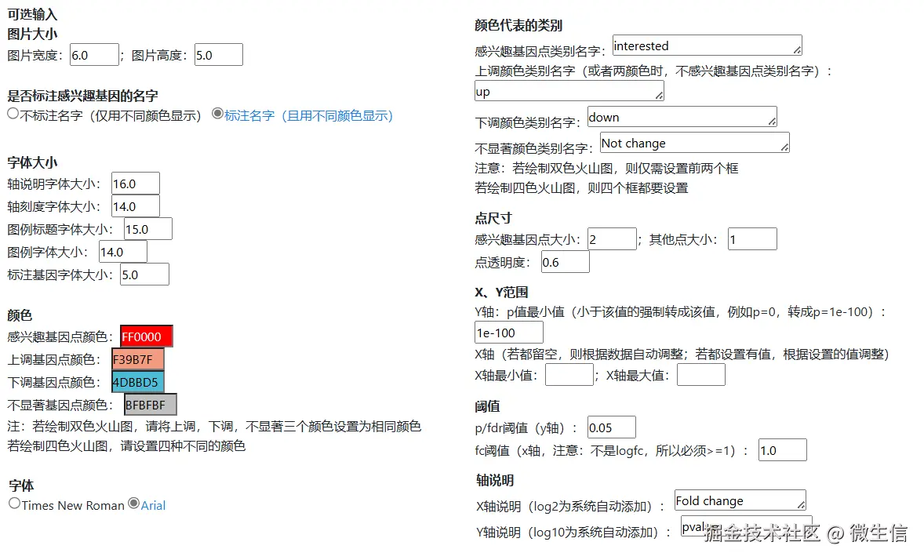This screenshot has width=924, height=560.
Task: Click the Not change category text box
Action: pos(693,143)
